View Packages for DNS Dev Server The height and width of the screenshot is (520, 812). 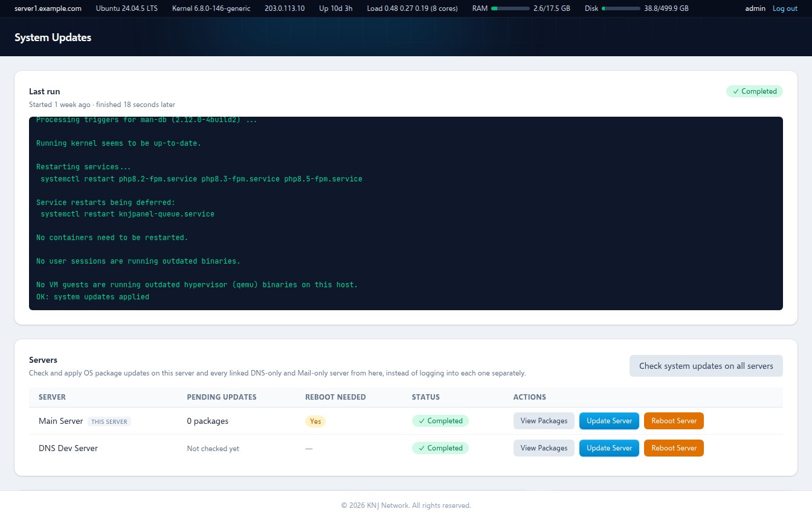point(544,448)
